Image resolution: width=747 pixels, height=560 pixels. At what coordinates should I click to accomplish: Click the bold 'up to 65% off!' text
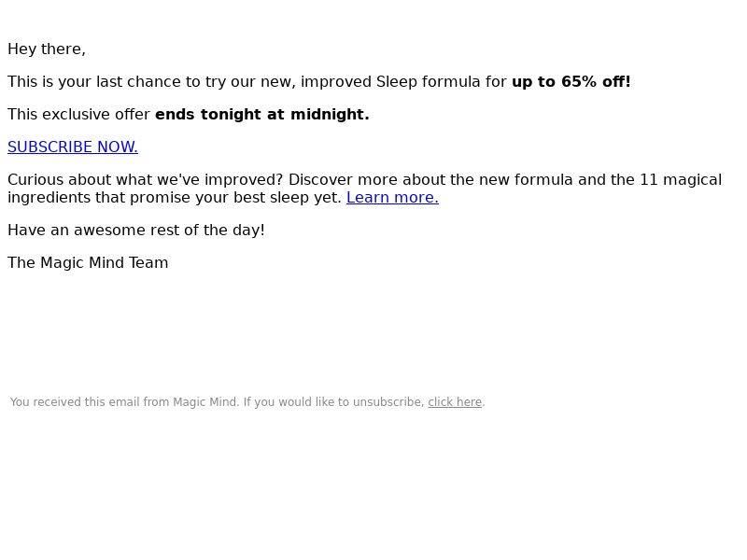tap(571, 82)
